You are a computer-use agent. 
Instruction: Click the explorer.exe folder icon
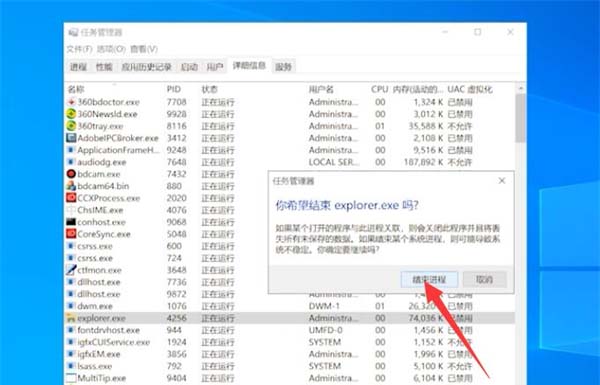point(71,318)
